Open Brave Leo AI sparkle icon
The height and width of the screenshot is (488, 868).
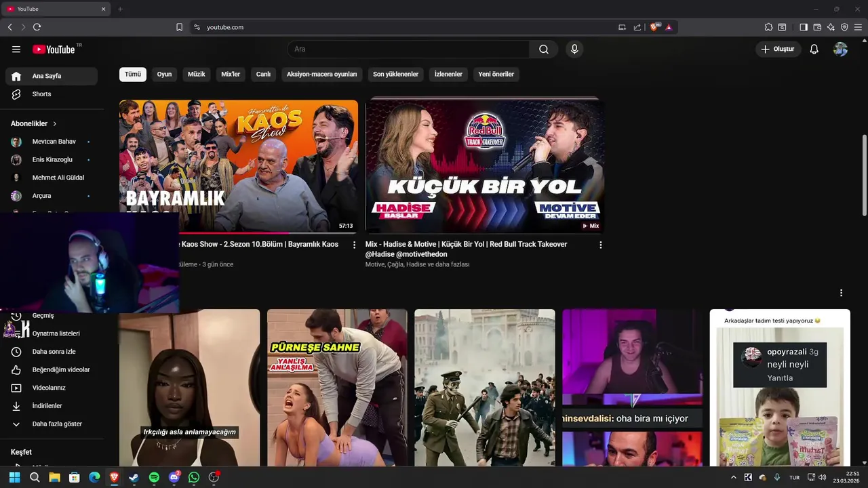tap(831, 27)
